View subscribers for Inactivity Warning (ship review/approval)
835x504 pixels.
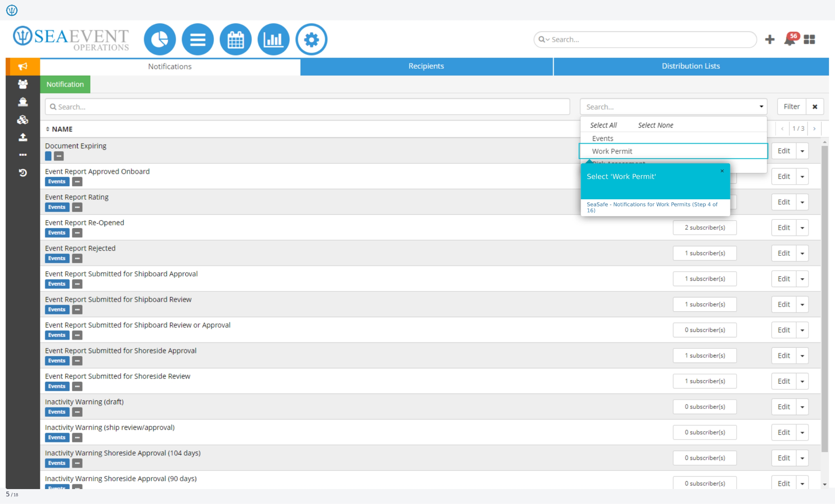click(x=705, y=433)
